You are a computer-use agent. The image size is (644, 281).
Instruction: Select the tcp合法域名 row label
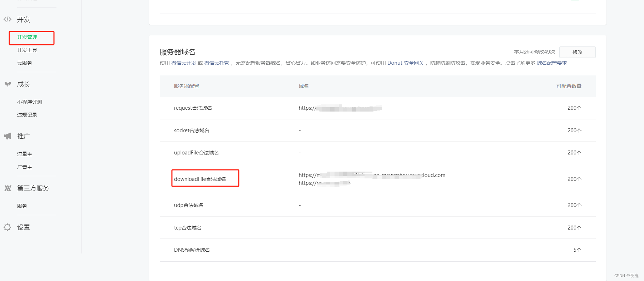click(188, 228)
